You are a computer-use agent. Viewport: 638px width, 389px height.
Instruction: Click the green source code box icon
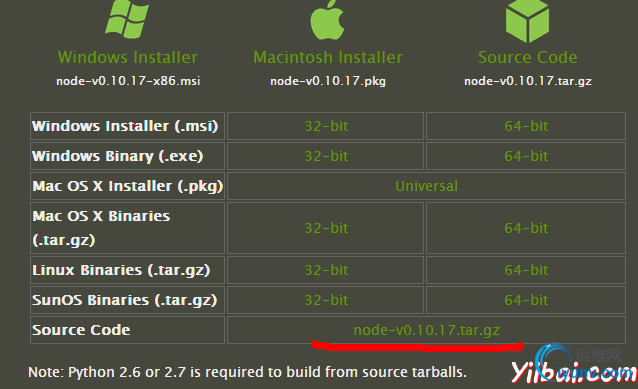click(527, 21)
